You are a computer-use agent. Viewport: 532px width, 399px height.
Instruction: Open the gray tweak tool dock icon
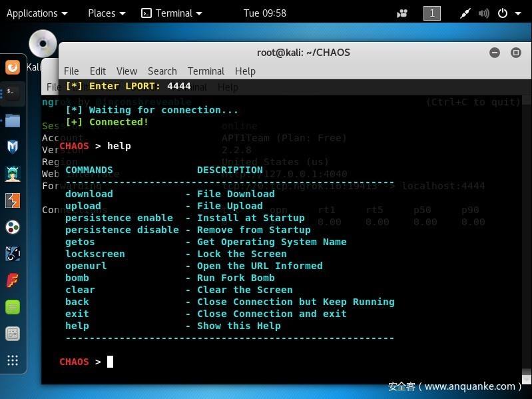pos(13,334)
